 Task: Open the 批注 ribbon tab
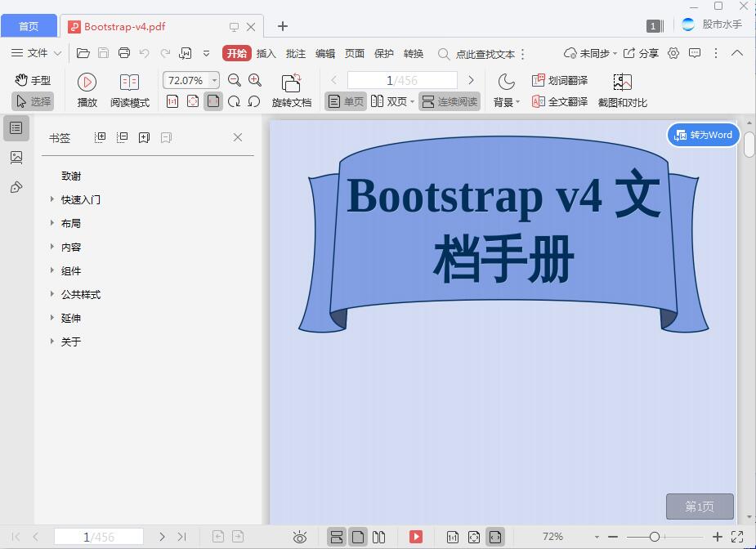coord(296,53)
